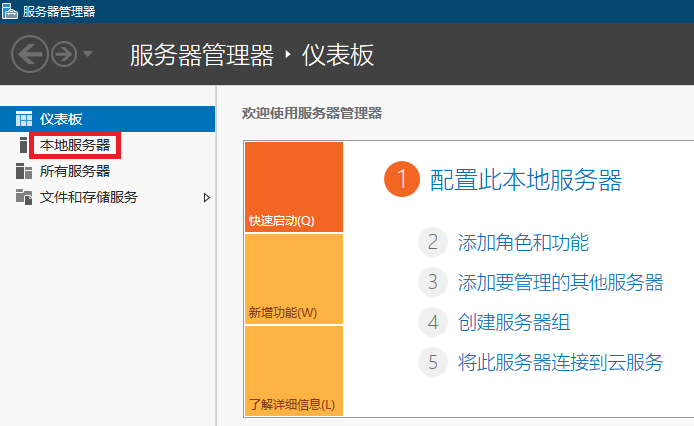694x426 pixels.
Task: Open the navigation history dropdown arrow
Action: pos(88,54)
